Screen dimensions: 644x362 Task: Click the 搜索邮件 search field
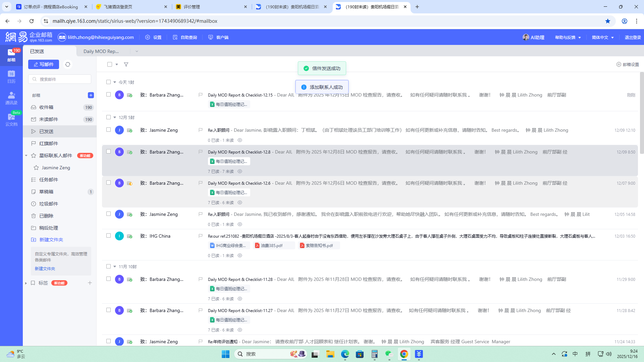pyautogui.click(x=60, y=79)
